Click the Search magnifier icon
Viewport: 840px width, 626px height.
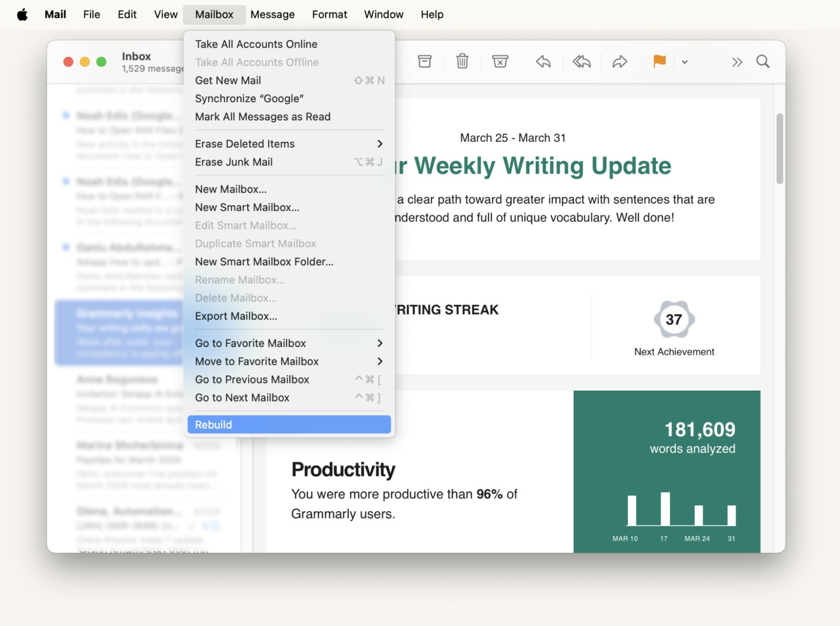[x=762, y=61]
